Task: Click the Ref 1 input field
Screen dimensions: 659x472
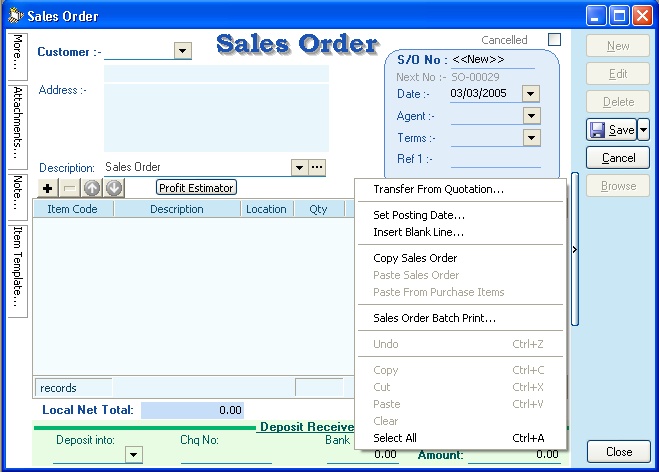Action: [495, 159]
